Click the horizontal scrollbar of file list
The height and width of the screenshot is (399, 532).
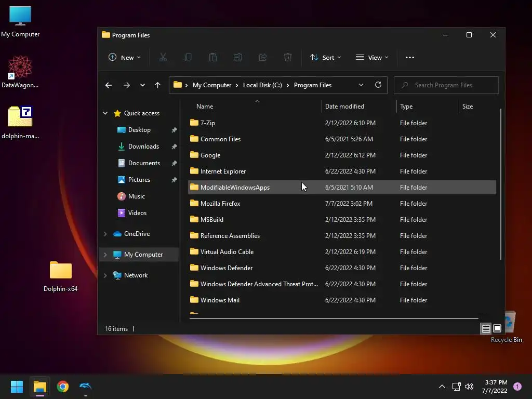[334, 318]
